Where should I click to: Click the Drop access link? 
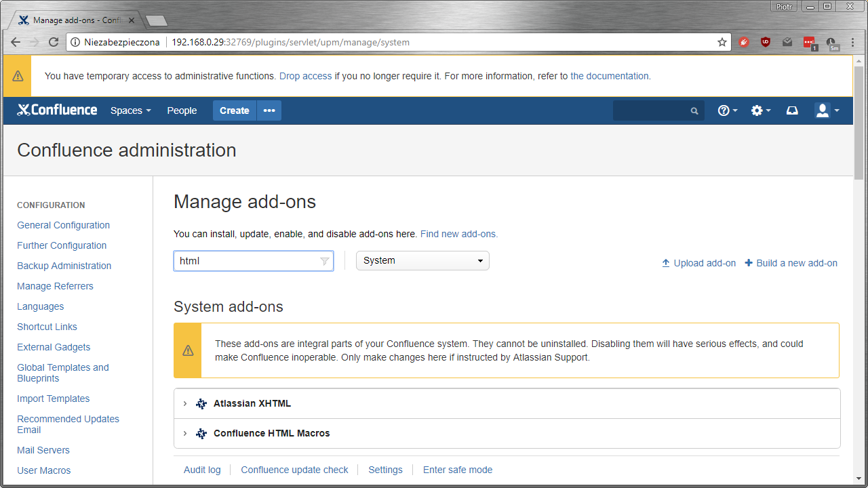[305, 76]
